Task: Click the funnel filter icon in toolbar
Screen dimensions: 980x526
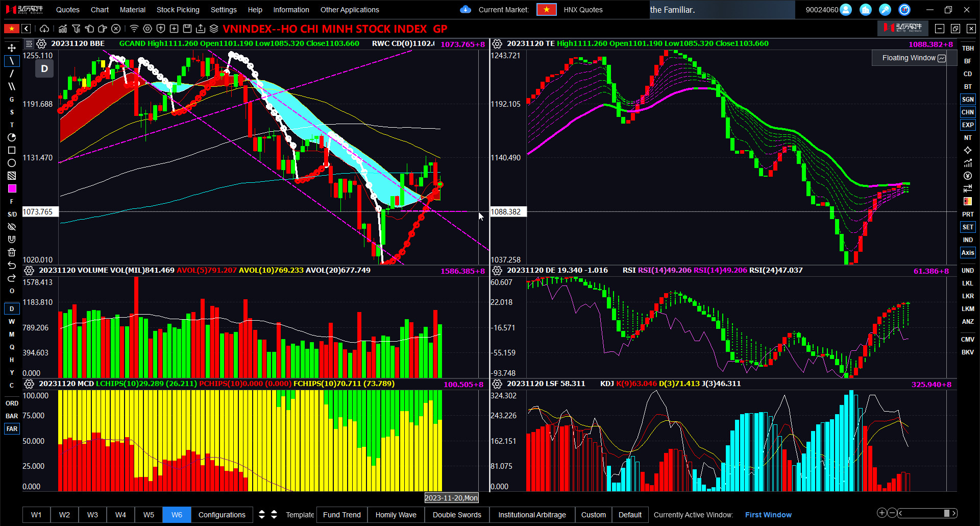Action: pyautogui.click(x=76, y=29)
